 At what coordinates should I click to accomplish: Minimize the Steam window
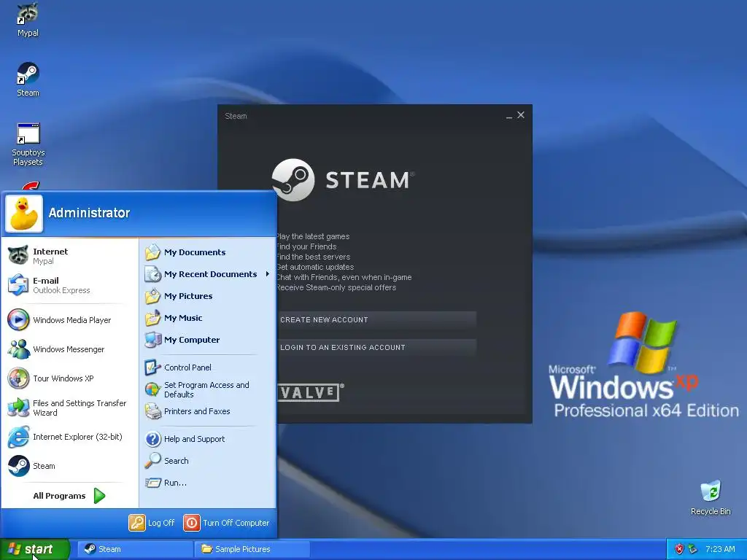508,116
